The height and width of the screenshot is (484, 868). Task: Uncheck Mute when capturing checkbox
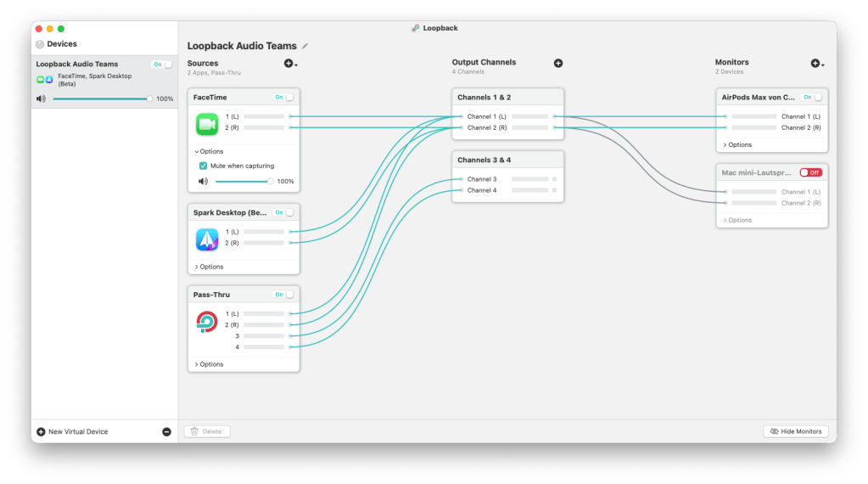click(x=203, y=166)
